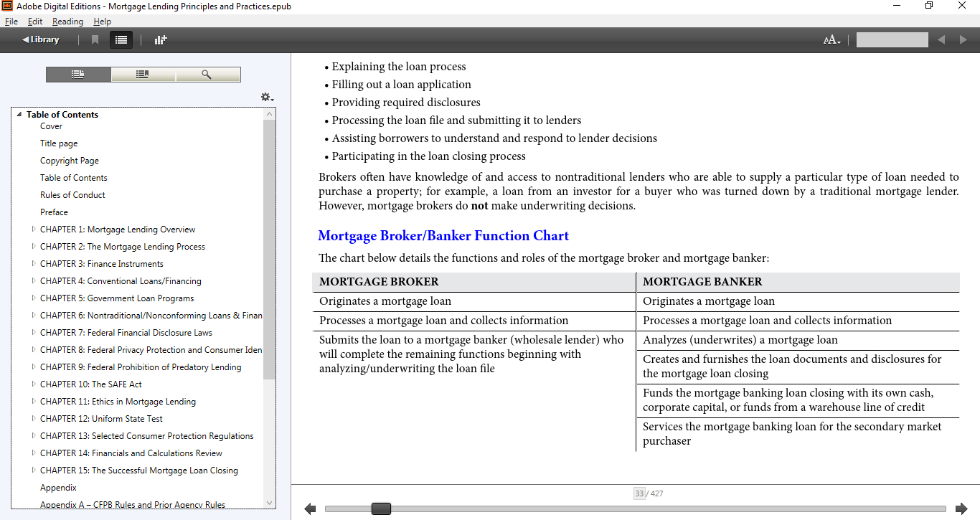Expand CHAPTER 6: Nontraditional/Nonconforming Loans

click(x=34, y=316)
